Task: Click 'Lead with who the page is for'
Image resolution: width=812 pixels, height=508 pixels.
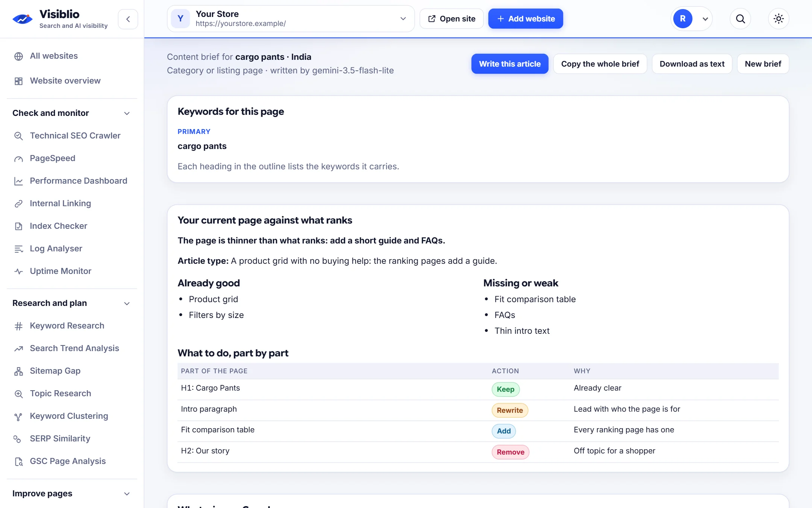Action: 627,409
